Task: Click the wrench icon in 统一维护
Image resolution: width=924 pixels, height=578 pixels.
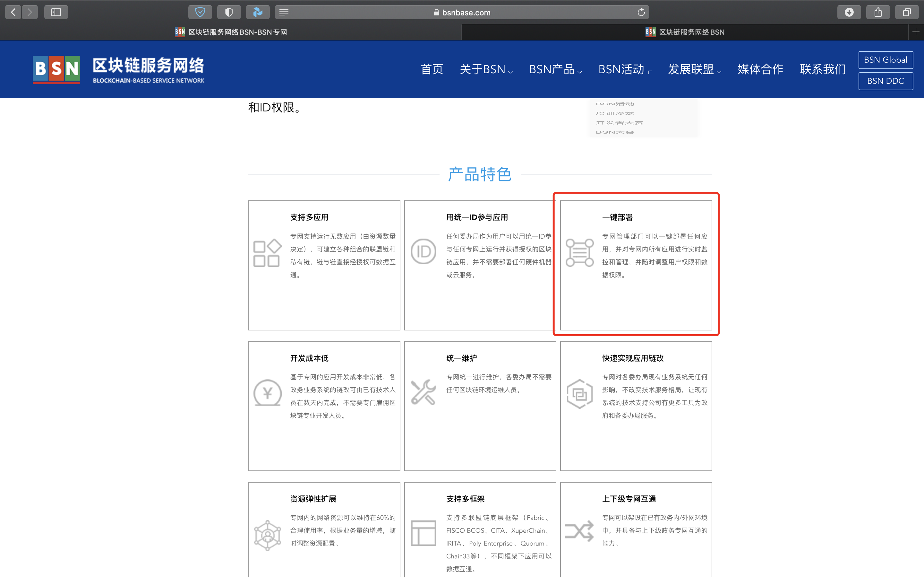Action: (x=424, y=392)
